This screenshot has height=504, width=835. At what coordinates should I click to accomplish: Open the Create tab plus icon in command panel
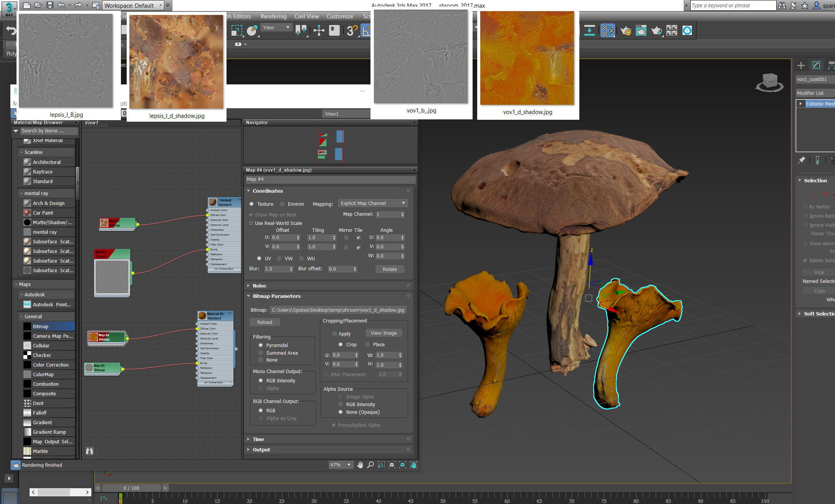801,66
